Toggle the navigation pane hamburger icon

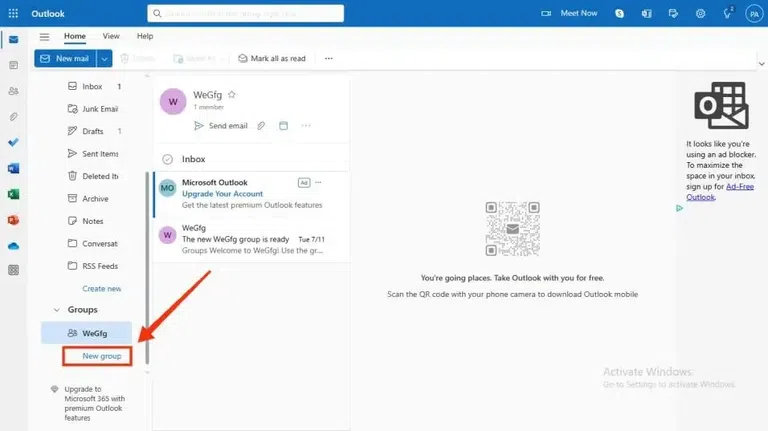click(45, 36)
